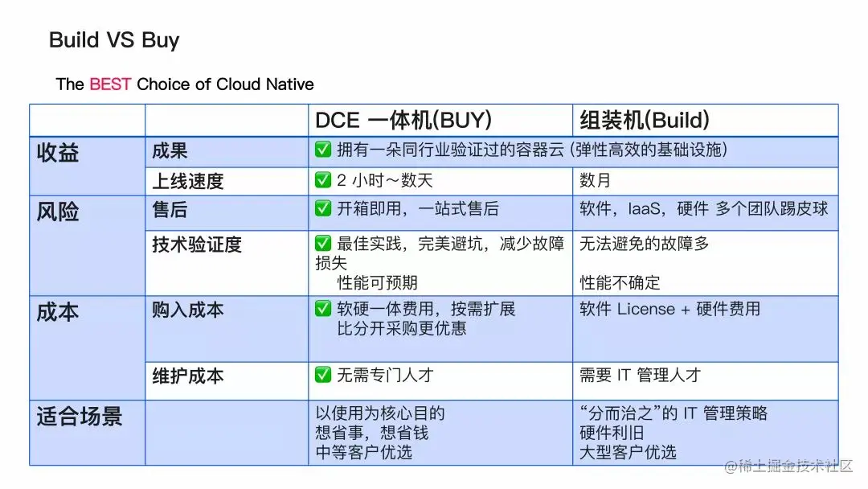
Task: Select the subtitle 'The BEST Choice of Cloud Native'
Action: click(185, 84)
